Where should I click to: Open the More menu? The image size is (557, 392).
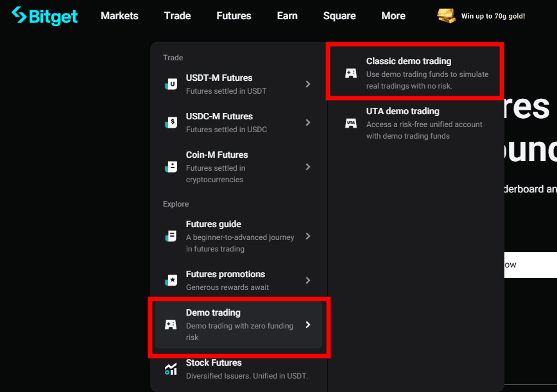click(x=393, y=16)
